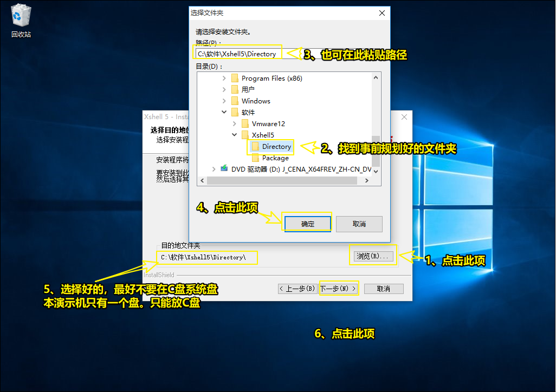The width and height of the screenshot is (556, 392).
Task: Expand the DVD drive (D:) node
Action: (214, 169)
